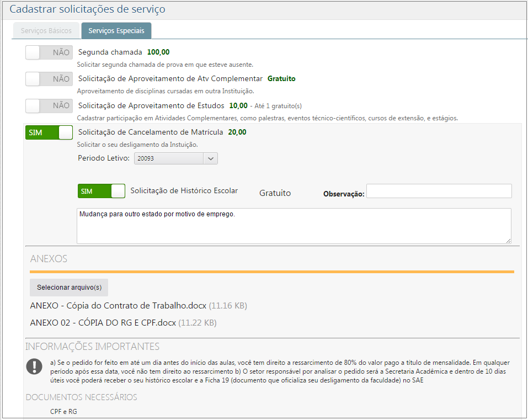Image resolution: width=528 pixels, height=420 pixels.
Task: Open ANEXO 02 CÓPIA DO RG E CPF.docx
Action: pyautogui.click(x=102, y=322)
